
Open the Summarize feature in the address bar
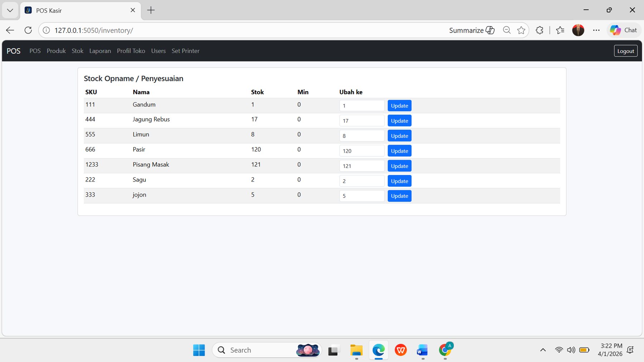471,30
